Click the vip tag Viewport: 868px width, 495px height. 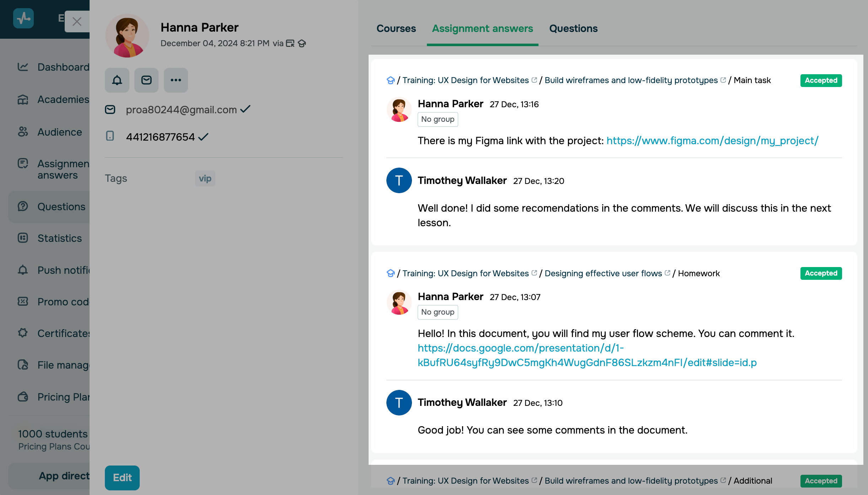click(x=205, y=178)
